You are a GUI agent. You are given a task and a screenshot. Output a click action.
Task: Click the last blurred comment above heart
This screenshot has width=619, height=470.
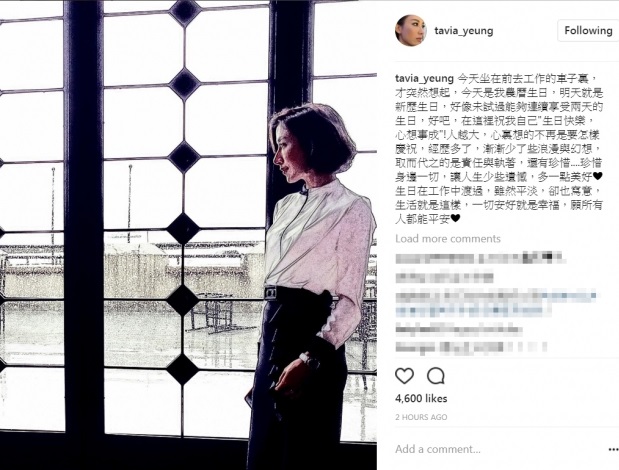[471, 347]
